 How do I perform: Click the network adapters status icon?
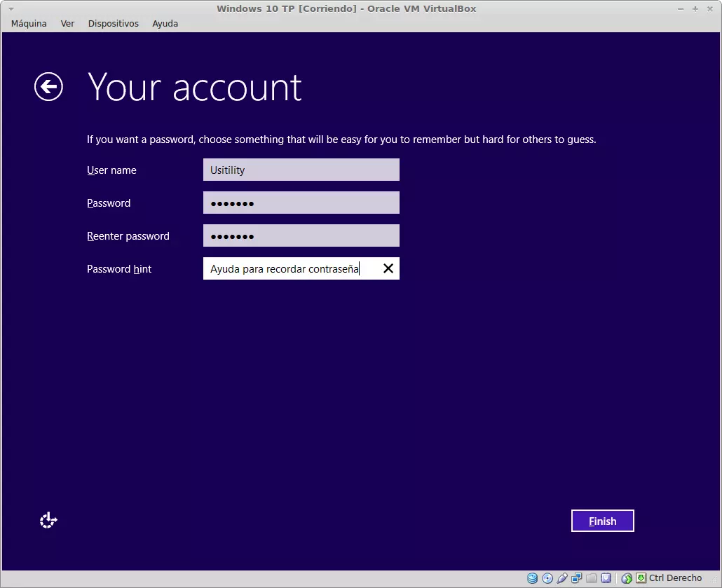[577, 578]
